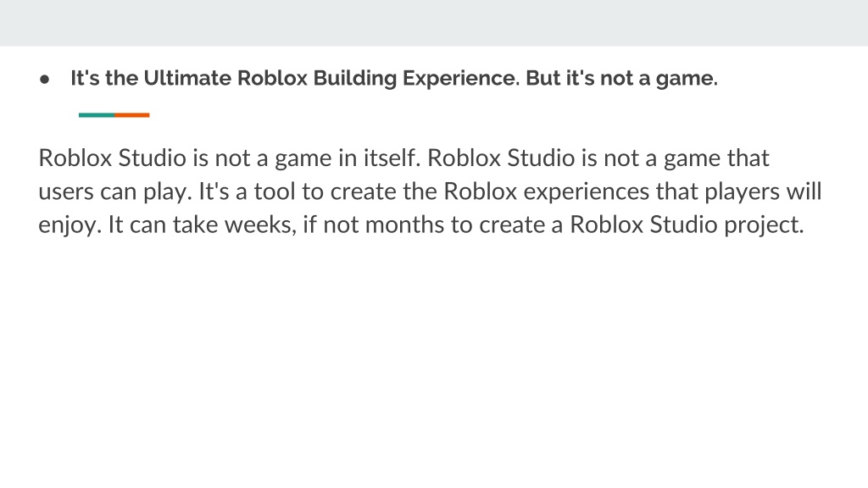Click the bullet point before the heading

[44, 80]
